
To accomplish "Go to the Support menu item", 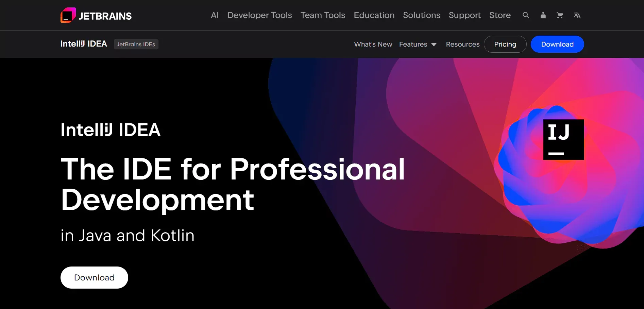I will tap(464, 15).
